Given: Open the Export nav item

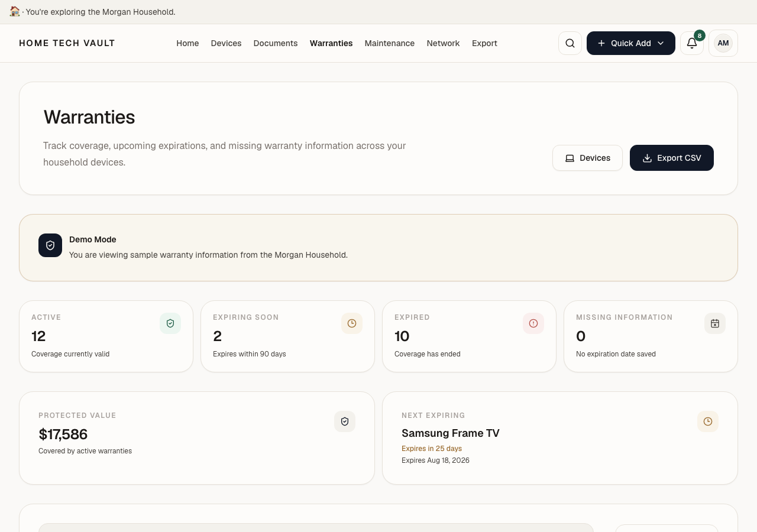Looking at the screenshot, I should (484, 43).
